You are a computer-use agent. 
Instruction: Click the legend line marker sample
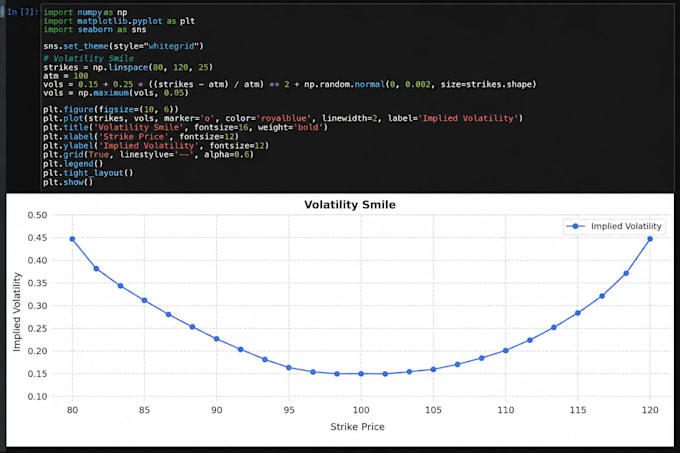pos(575,226)
